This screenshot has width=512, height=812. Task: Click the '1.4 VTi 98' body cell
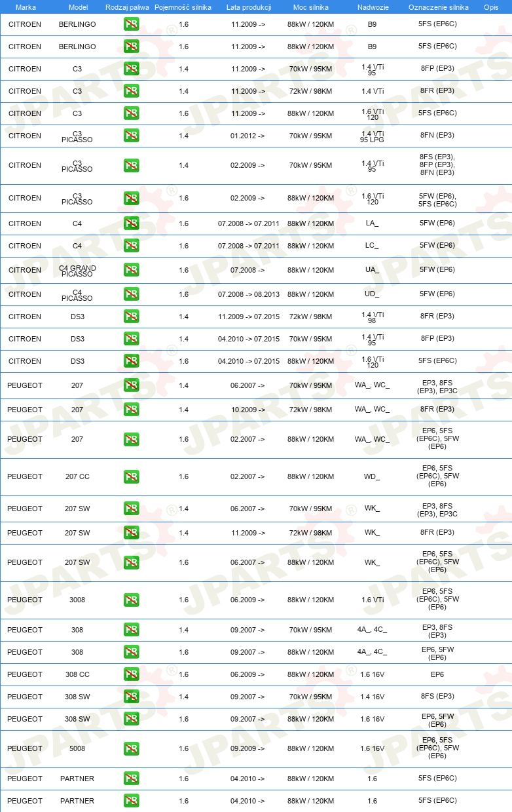click(372, 317)
